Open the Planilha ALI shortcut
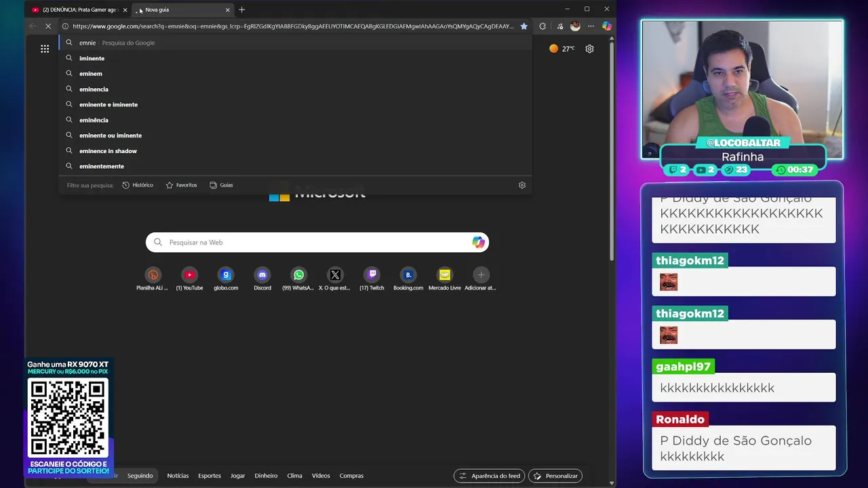 [153, 279]
